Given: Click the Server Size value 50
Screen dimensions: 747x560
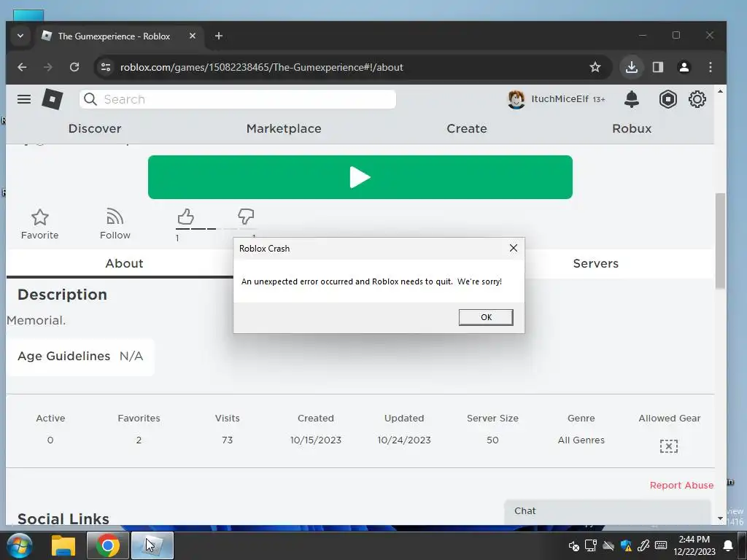Looking at the screenshot, I should (x=492, y=440).
